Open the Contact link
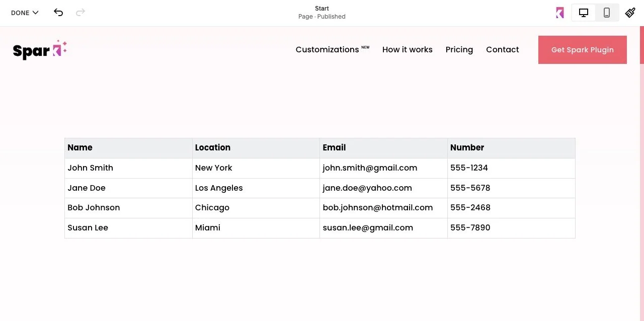Viewport: 644px width, 321px height. (502, 49)
